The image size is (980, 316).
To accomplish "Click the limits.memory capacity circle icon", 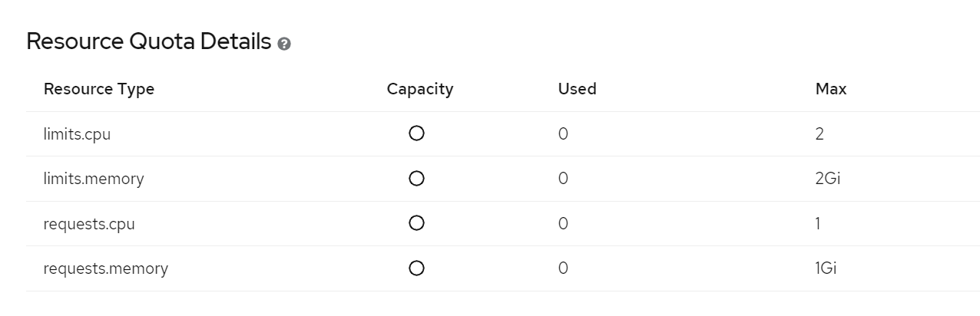I will click(x=416, y=179).
